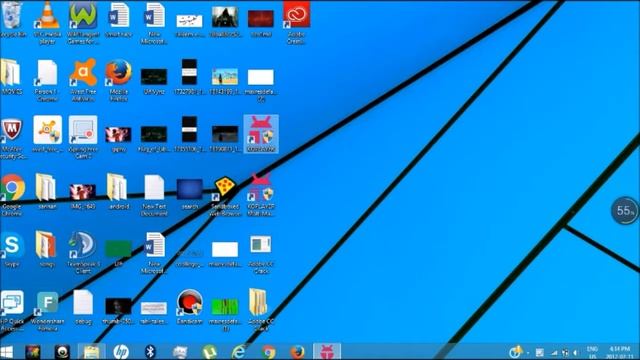
Task: Open uTorrent from the taskbar
Action: click(x=209, y=352)
